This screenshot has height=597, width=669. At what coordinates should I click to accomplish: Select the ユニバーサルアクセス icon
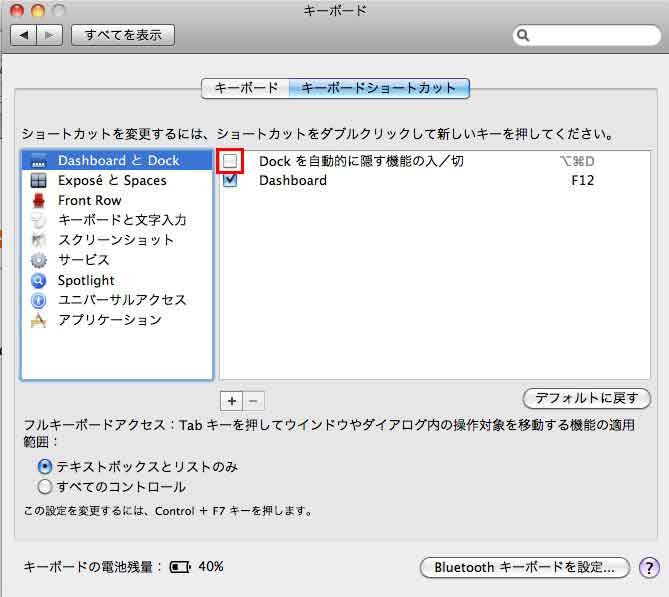tap(39, 300)
